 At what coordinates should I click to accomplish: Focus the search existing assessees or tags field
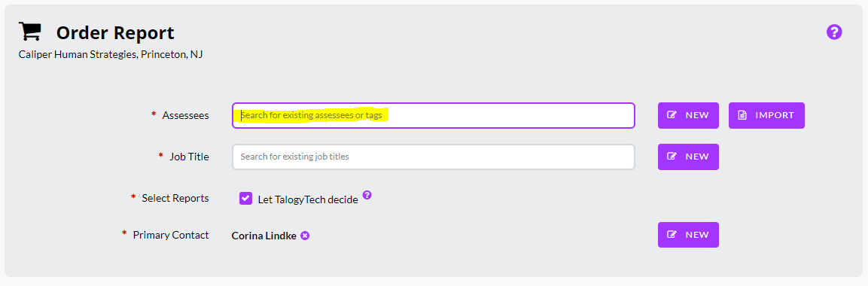(434, 116)
